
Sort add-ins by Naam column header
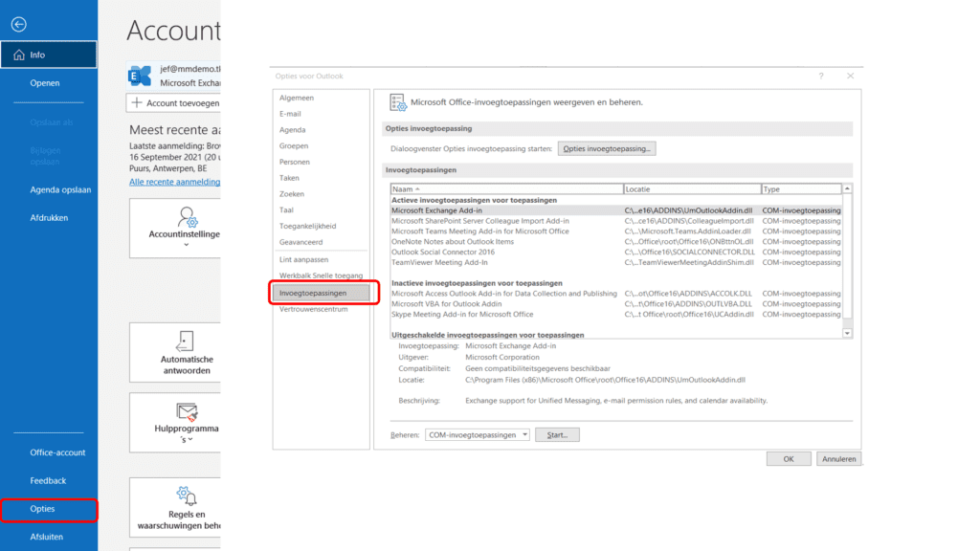(x=507, y=188)
